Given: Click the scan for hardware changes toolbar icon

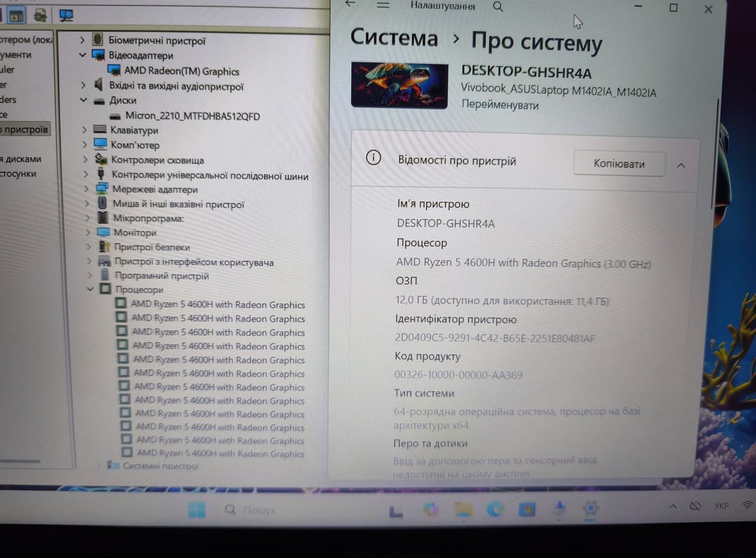Looking at the screenshot, I should coord(66,15).
